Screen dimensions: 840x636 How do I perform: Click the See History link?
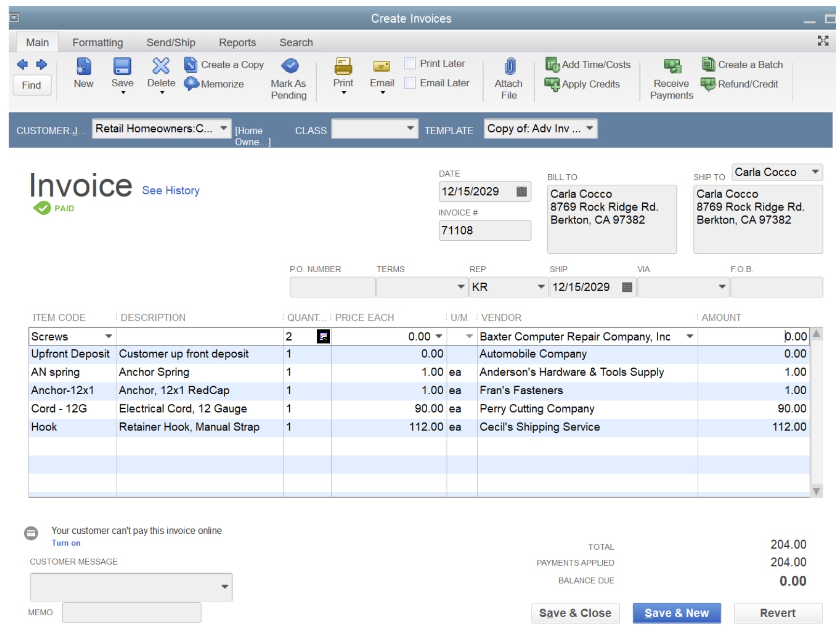tap(170, 190)
